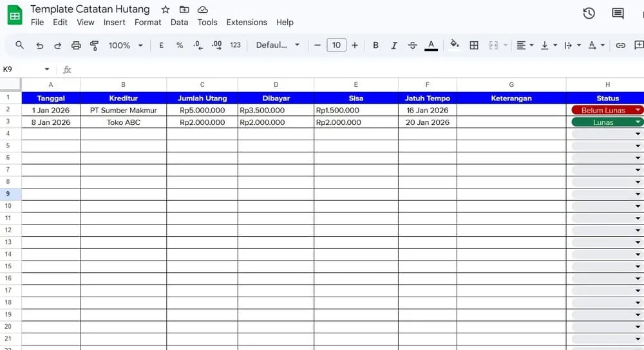Viewport: 644px width, 350px height.
Task: Open the text rotation dropdown
Action: (596, 45)
